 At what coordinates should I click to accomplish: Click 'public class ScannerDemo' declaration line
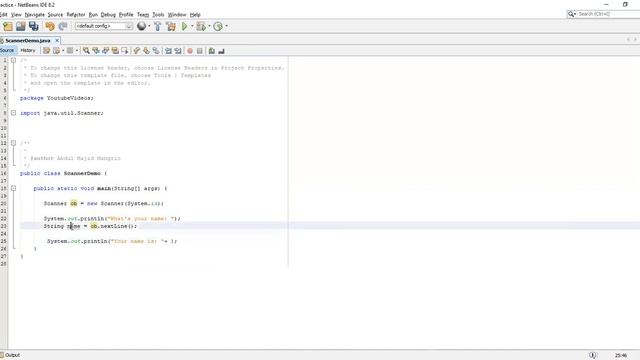tap(63, 173)
